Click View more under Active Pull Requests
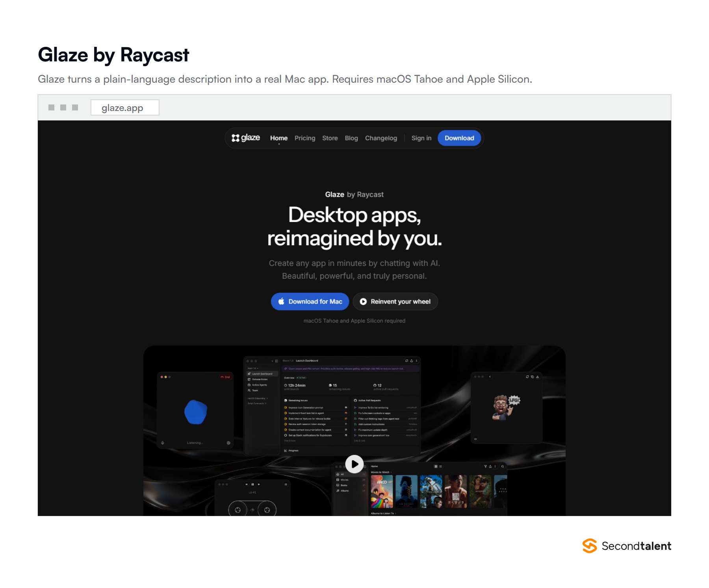This screenshot has height=588, width=709. [359, 441]
